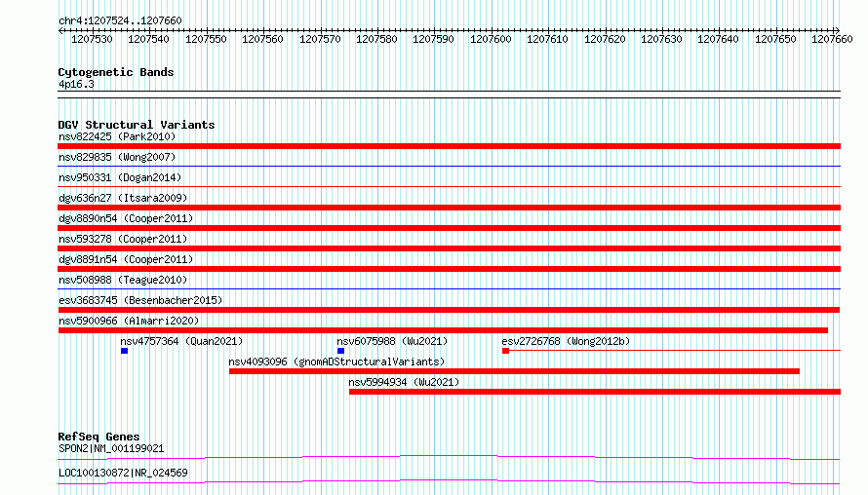Click the 1207630 ruler position label
868x495 pixels.
tap(661, 39)
